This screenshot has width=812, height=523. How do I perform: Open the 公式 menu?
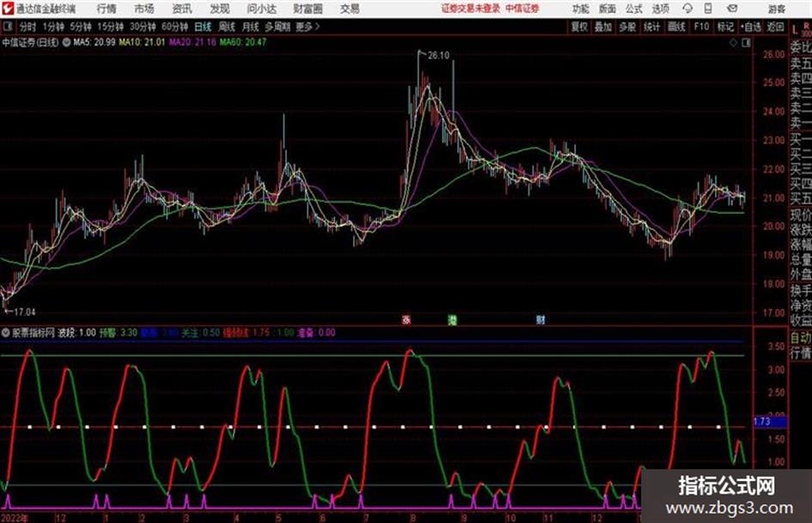[x=634, y=9]
